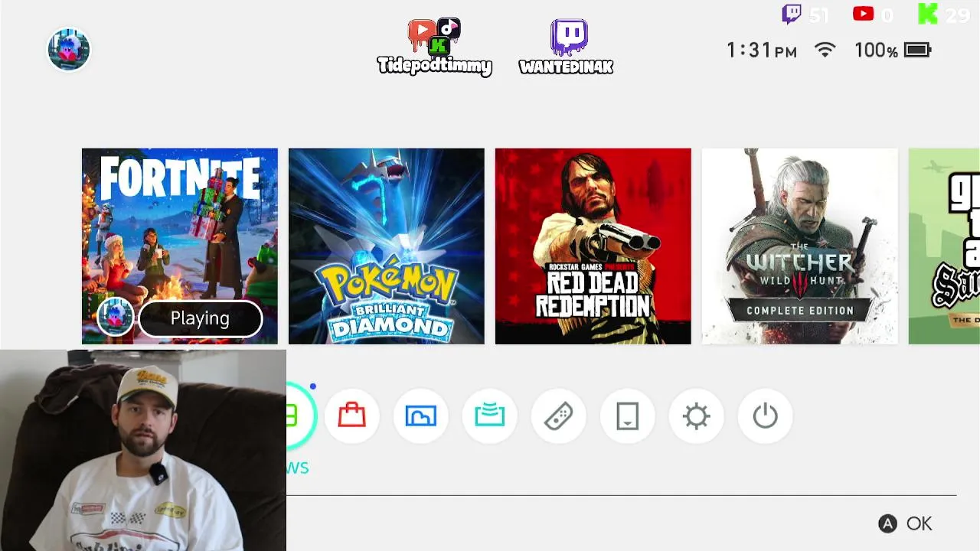
Task: Open the user profile avatar page
Action: coord(69,50)
